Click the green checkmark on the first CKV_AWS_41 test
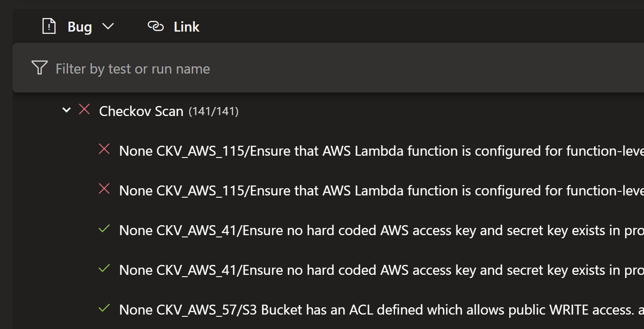This screenshot has height=329, width=644. 104,230
